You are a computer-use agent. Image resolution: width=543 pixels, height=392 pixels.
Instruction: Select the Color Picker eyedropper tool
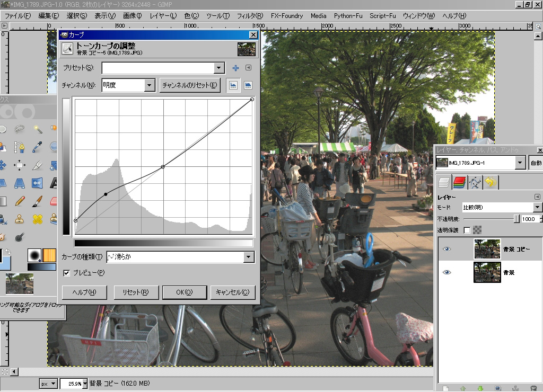coord(38,147)
